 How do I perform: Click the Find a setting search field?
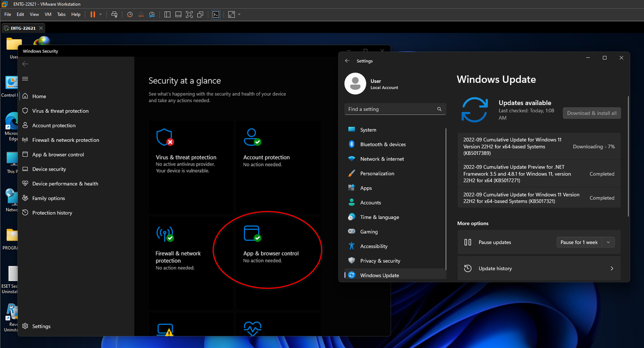pos(395,109)
